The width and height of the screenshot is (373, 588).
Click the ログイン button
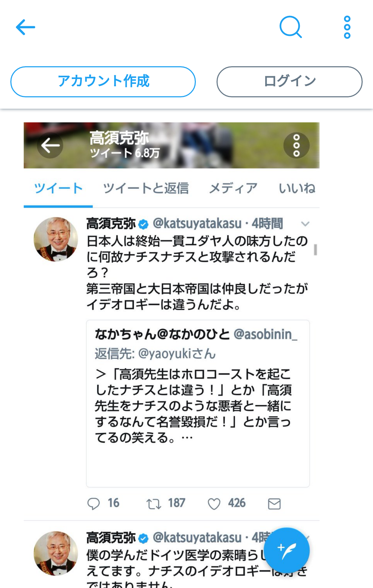[289, 82]
